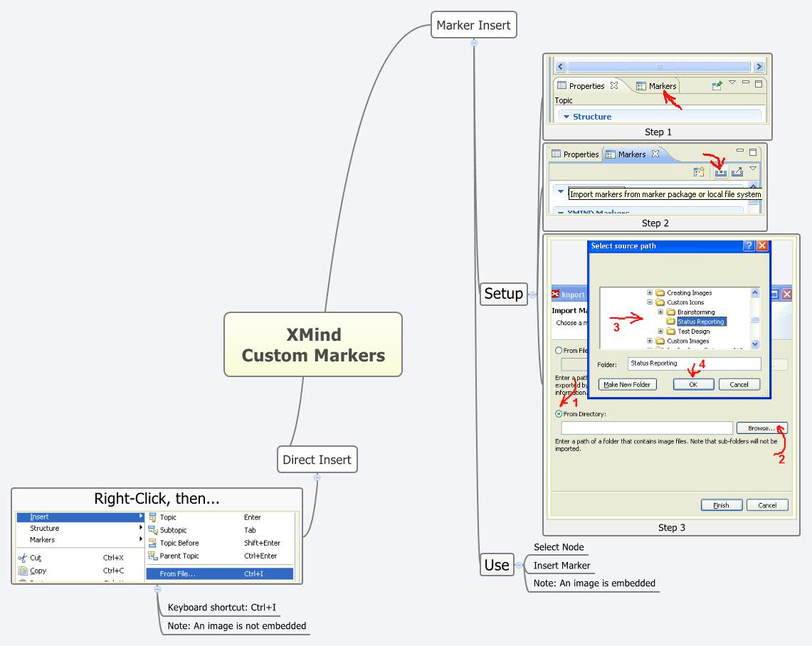The width and height of the screenshot is (812, 646).
Task: Click the Import markers icon in Step 2
Action: 720,171
